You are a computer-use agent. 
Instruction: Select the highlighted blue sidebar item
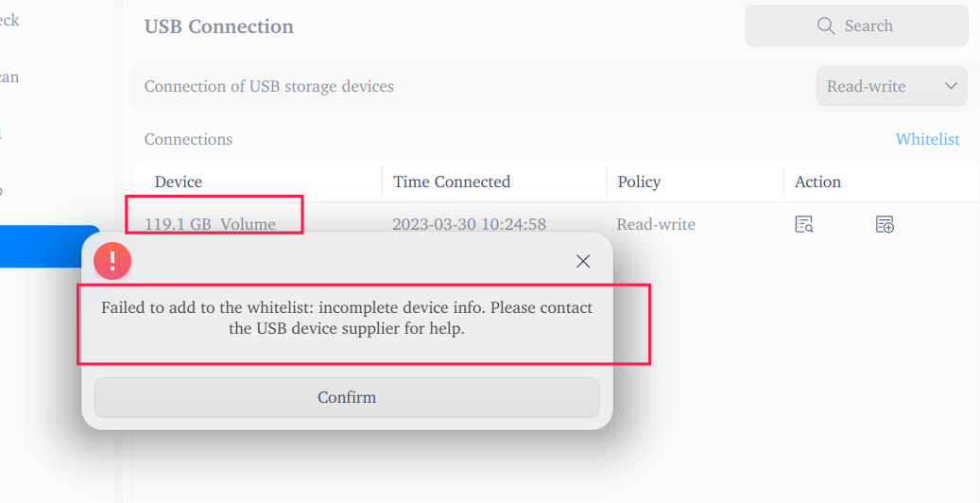[49, 246]
